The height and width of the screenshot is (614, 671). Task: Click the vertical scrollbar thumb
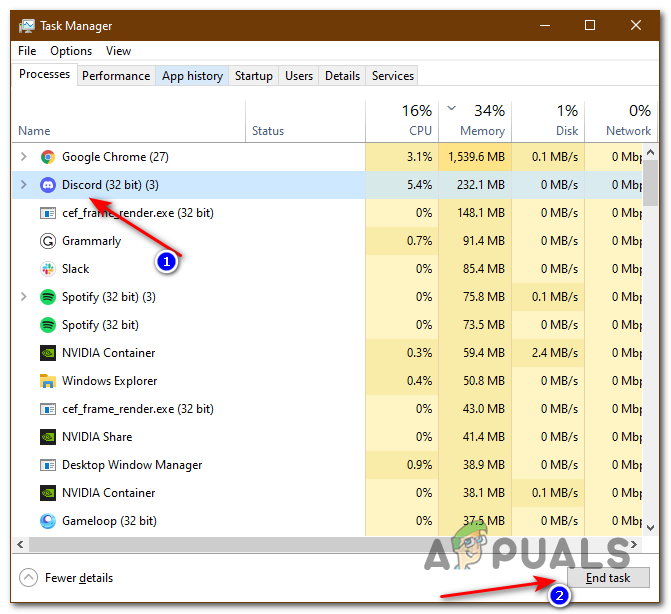[650, 183]
